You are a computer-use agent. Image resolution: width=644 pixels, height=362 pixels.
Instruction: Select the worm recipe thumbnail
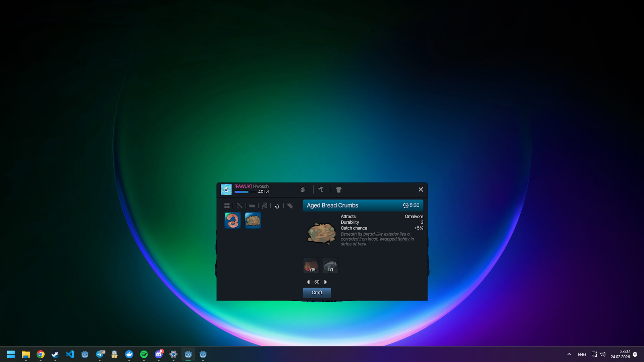(x=232, y=221)
